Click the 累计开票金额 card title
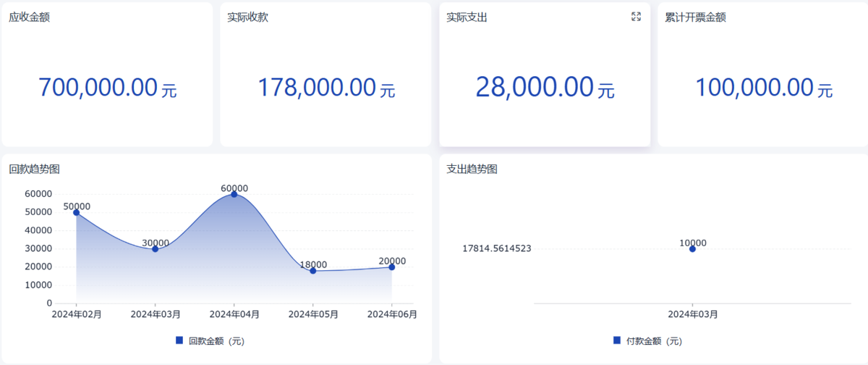Viewport: 868px width, 365px height. (x=696, y=17)
